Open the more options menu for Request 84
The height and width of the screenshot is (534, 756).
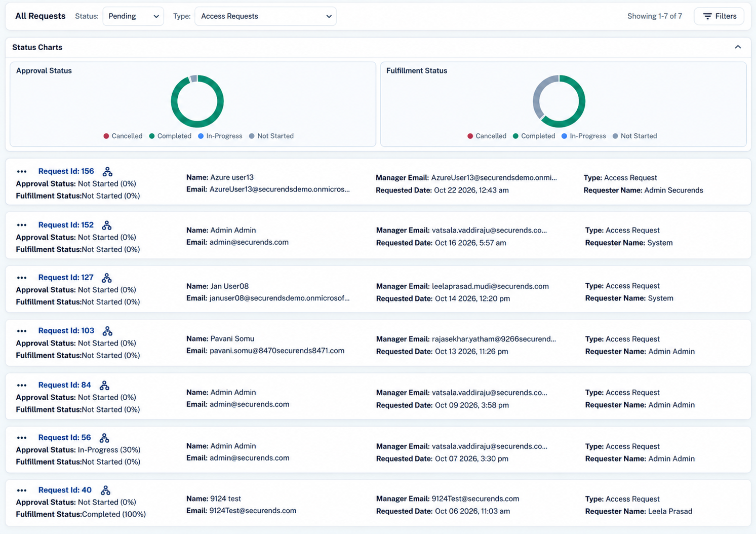coord(22,386)
